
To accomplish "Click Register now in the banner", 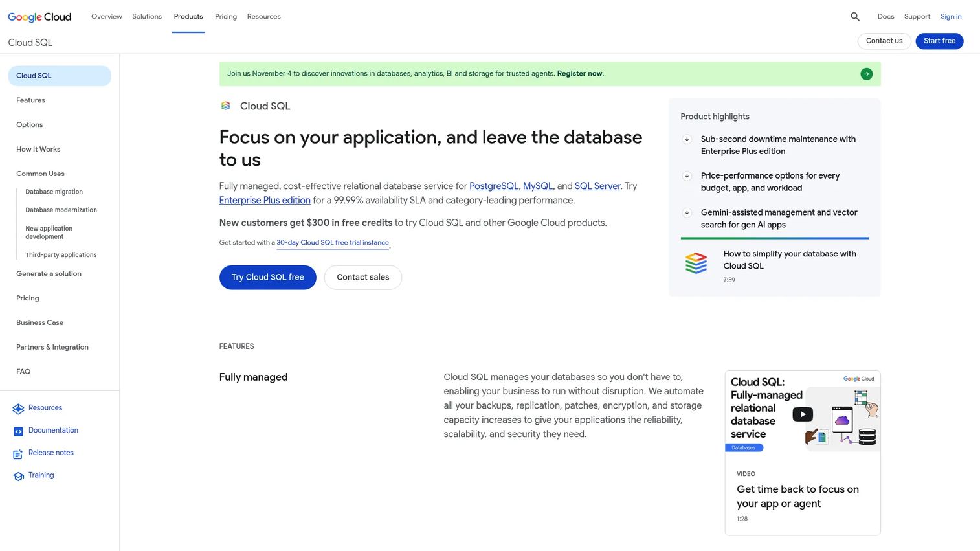I will point(579,74).
